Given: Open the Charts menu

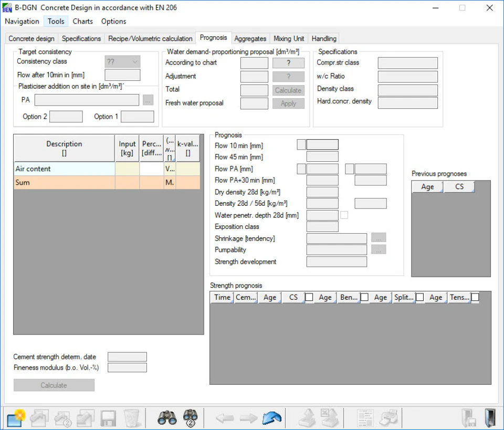Looking at the screenshot, I should click(82, 22).
